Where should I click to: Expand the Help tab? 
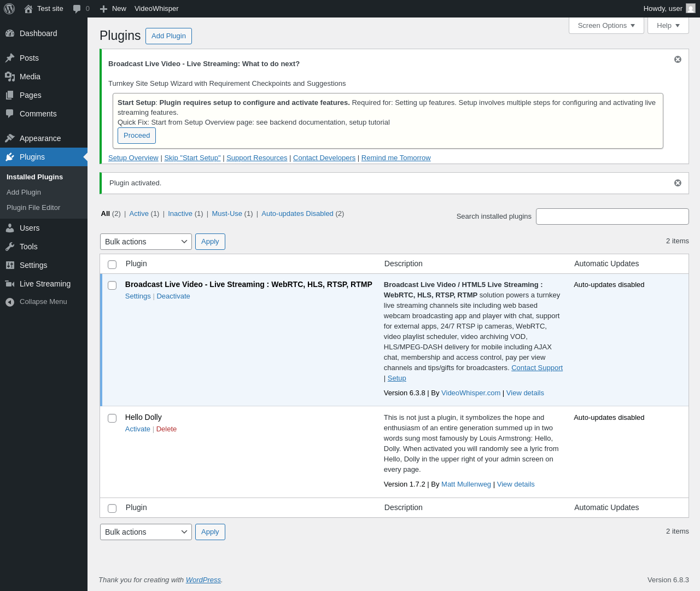668,26
